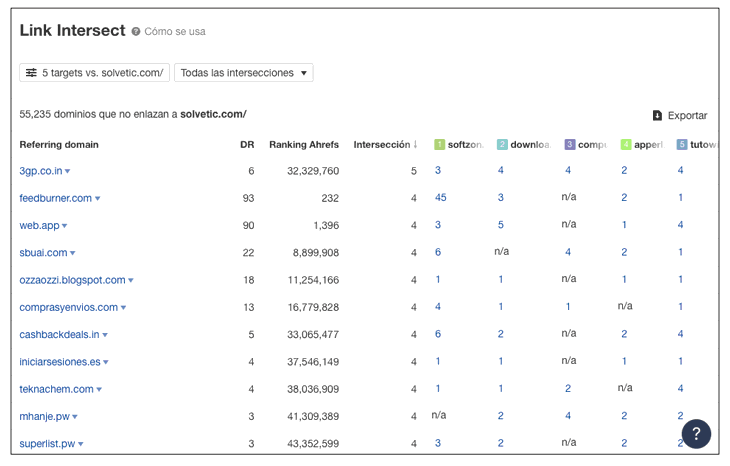This screenshot has width=730, height=466.
Task: Open the Cómo se usa link
Action: pos(175,32)
